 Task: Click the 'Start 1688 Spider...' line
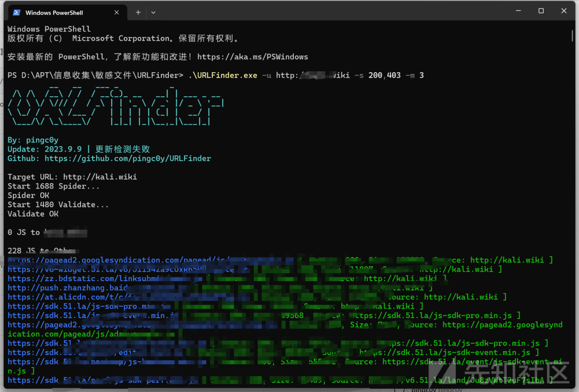pyautogui.click(x=54, y=186)
